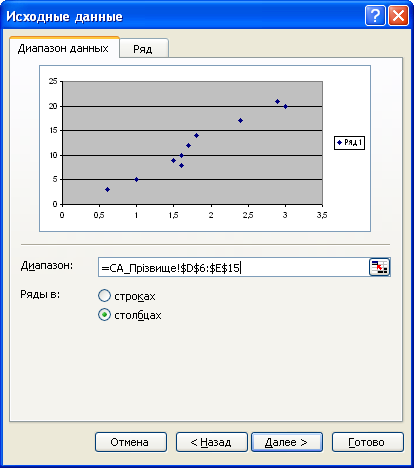Select the строках radio button
Screen dimensions: 414x468
coord(104,296)
